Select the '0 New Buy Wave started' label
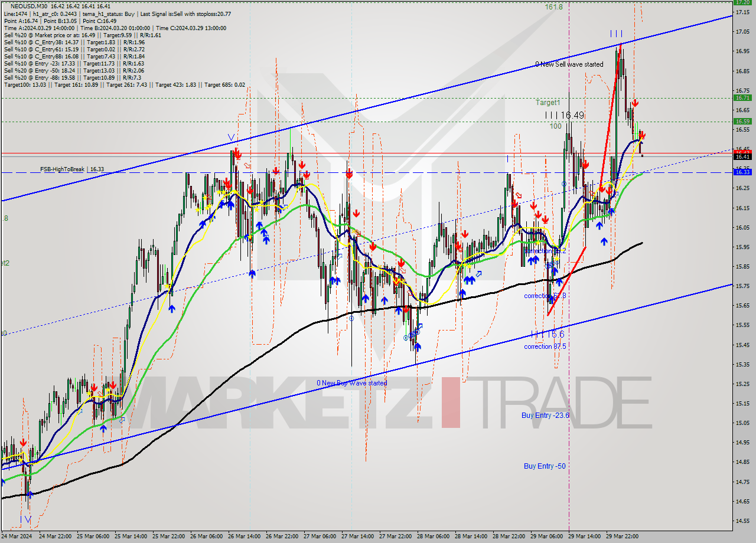Viewport: 756px width, 543px height. tap(352, 383)
